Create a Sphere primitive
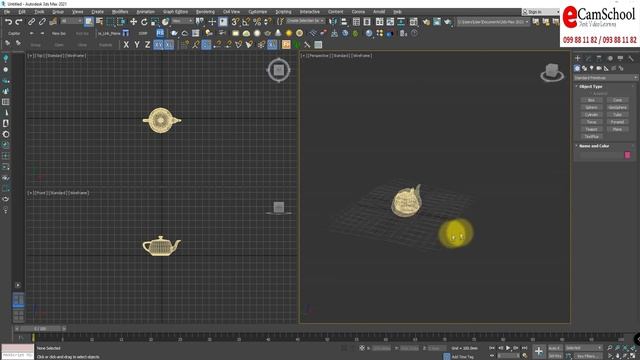Screen dimensions: 640x360 [x=591, y=107]
